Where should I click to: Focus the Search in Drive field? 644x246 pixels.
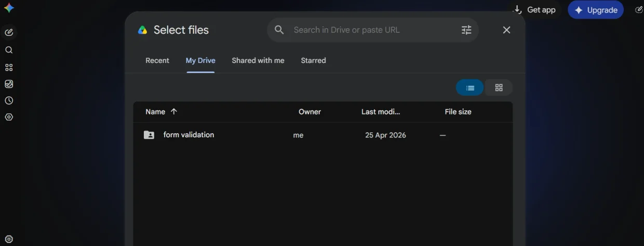tap(373, 30)
